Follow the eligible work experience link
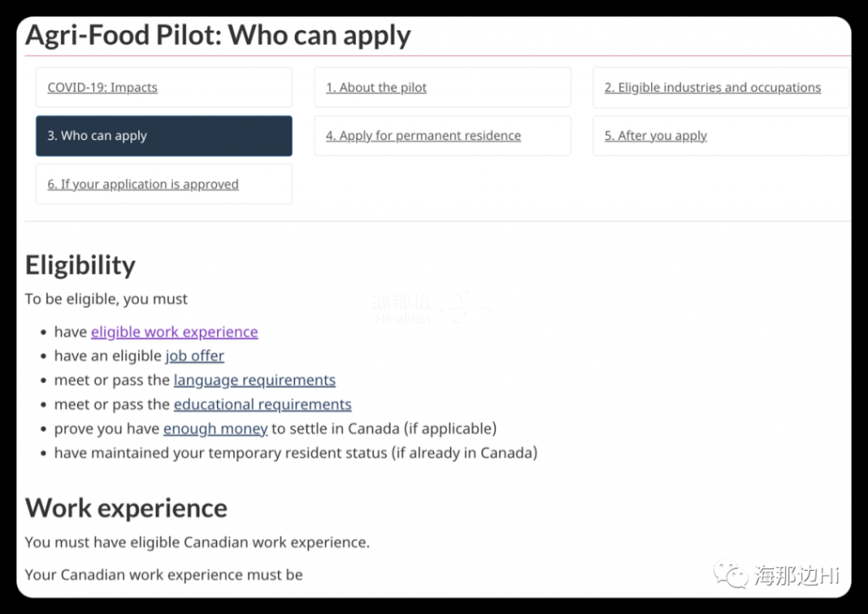This screenshot has width=868, height=614. (175, 332)
